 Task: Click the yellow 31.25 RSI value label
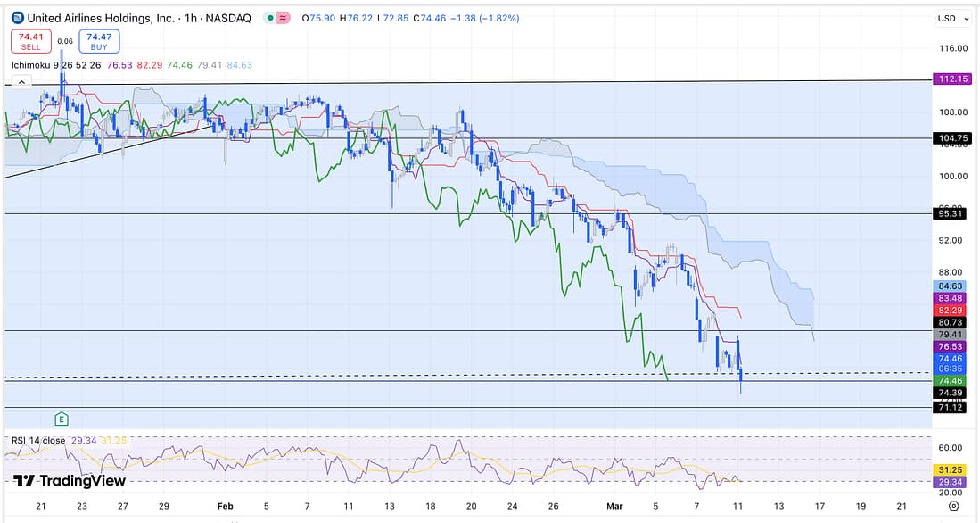tap(948, 469)
